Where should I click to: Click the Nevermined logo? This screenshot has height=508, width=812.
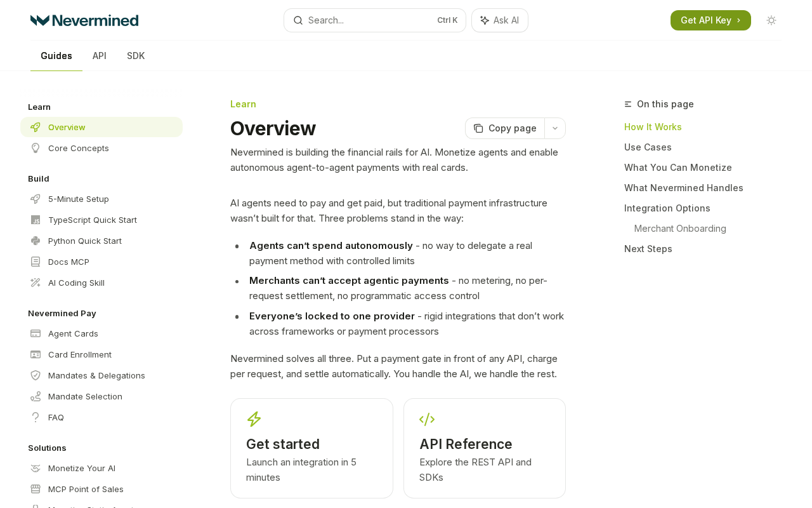pos(84,20)
